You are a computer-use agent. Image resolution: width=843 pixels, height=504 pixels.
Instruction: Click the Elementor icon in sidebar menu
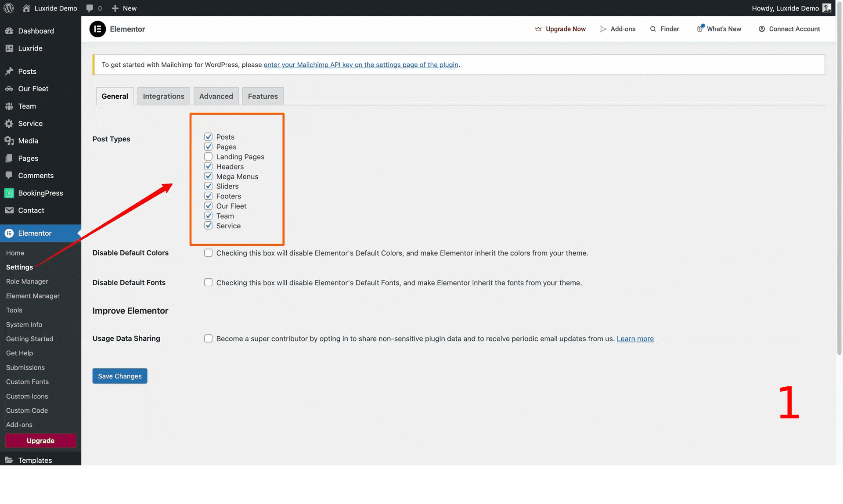coord(9,233)
